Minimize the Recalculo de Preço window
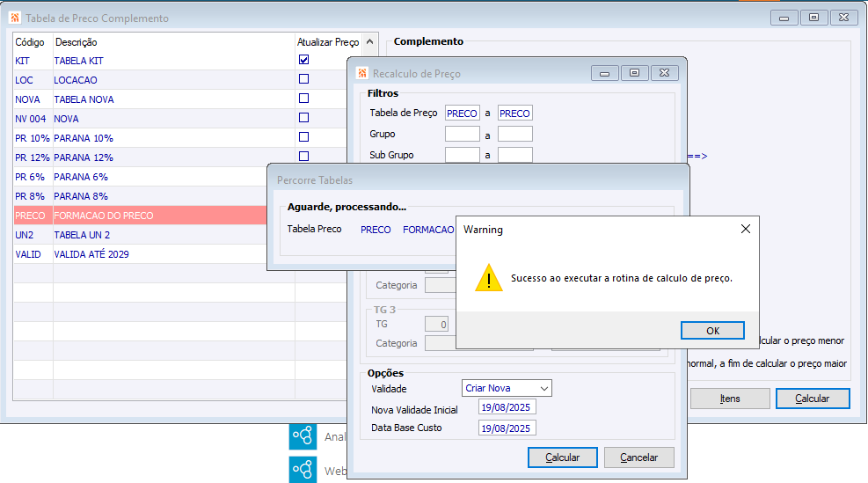 click(x=604, y=73)
